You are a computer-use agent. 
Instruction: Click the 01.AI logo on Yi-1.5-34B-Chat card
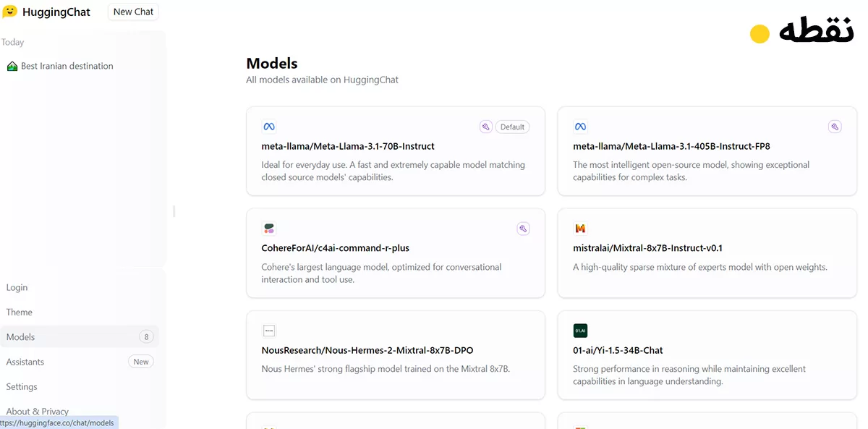coord(580,331)
